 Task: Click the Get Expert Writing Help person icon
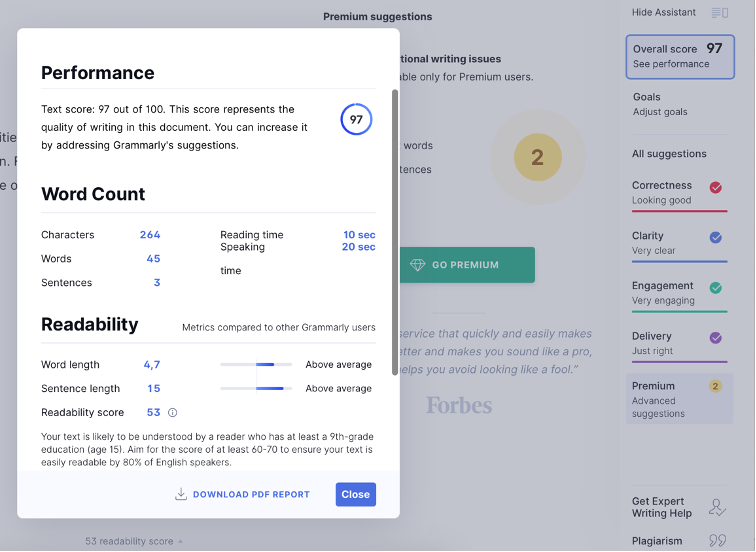point(717,508)
